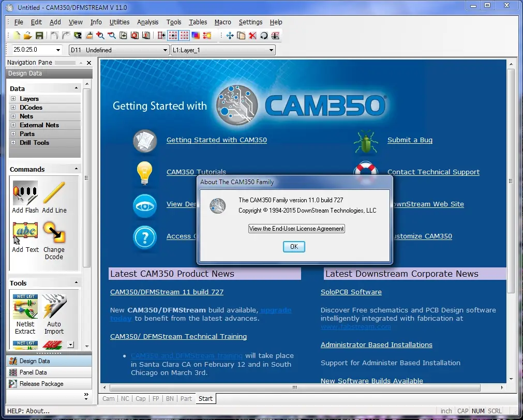
Task: Open the D11 Undefined dcode dropdown
Action: coord(165,50)
